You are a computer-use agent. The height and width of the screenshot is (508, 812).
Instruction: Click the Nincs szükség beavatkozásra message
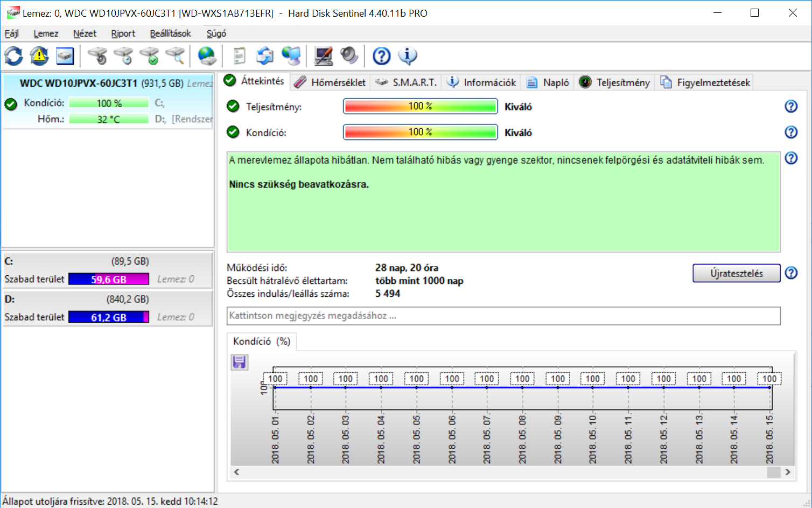tap(299, 184)
